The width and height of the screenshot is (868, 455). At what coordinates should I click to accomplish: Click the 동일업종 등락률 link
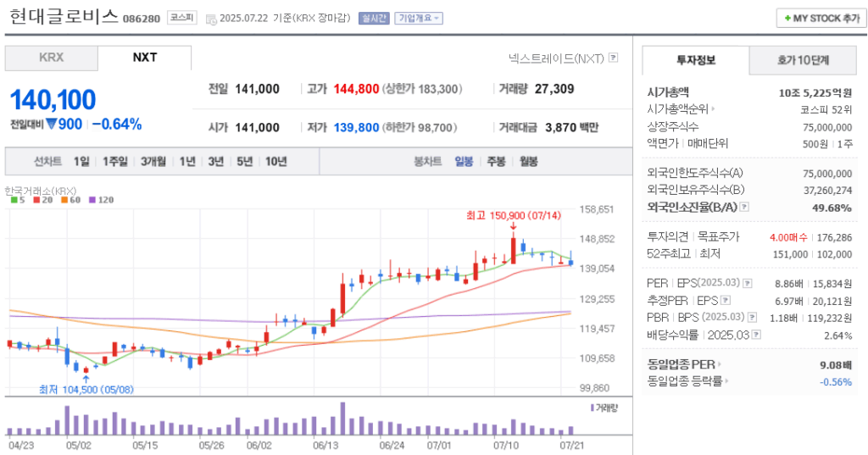tap(685, 380)
